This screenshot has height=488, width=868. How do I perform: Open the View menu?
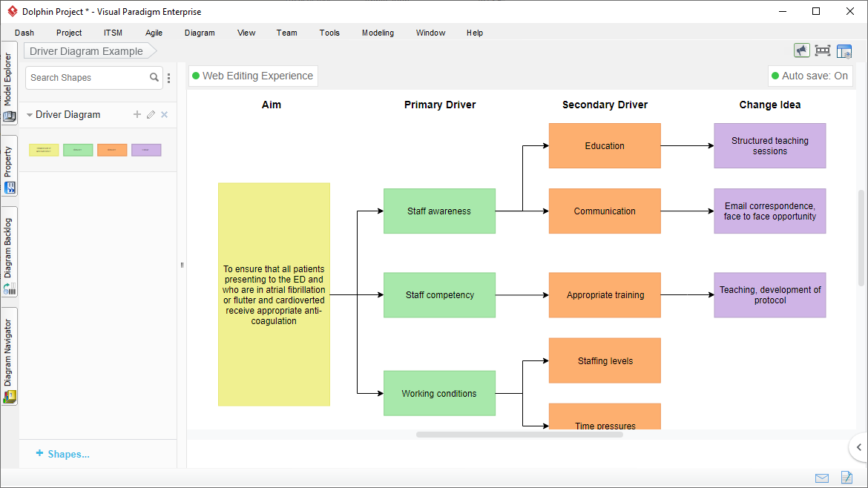pyautogui.click(x=246, y=33)
